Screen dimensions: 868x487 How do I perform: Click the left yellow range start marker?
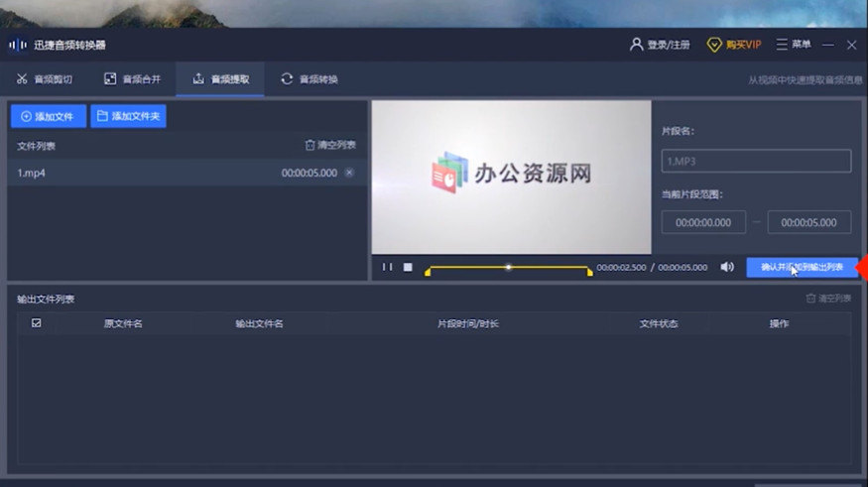click(428, 271)
